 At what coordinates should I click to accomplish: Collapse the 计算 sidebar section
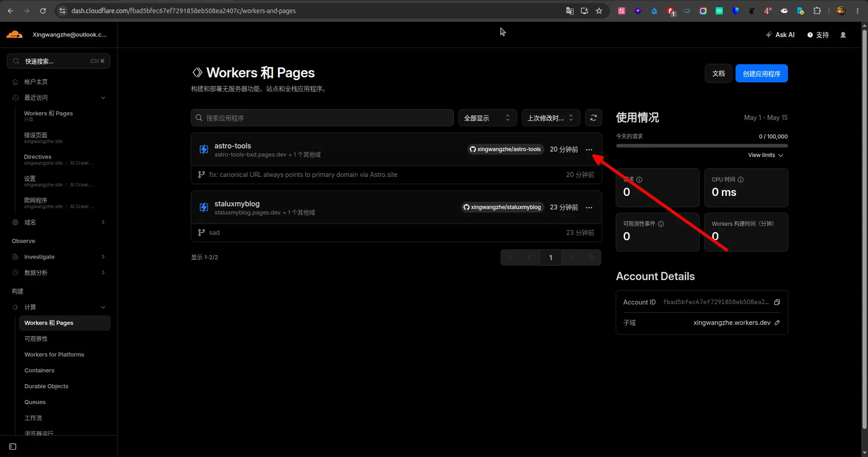click(103, 307)
